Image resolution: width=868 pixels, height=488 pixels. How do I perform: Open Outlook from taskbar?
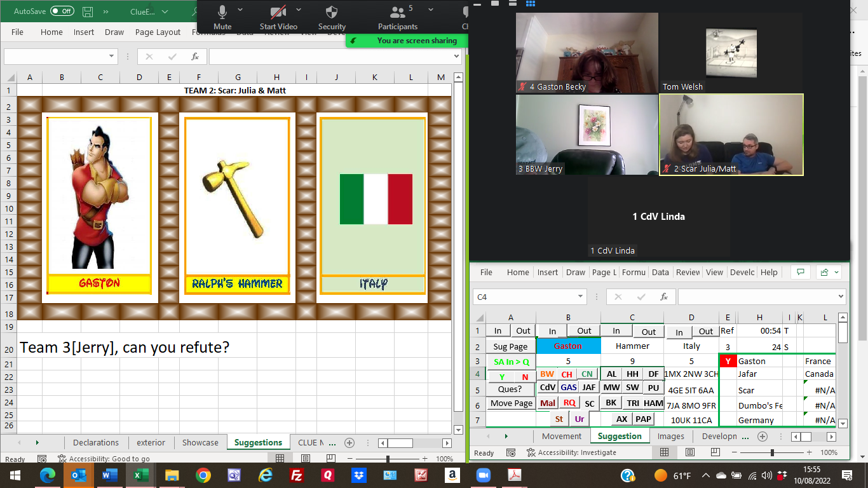click(79, 475)
